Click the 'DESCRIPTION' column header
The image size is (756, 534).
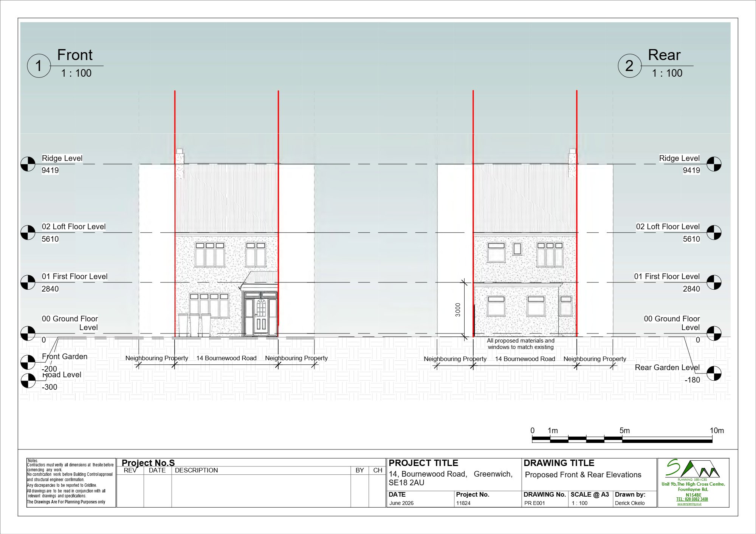coord(197,471)
